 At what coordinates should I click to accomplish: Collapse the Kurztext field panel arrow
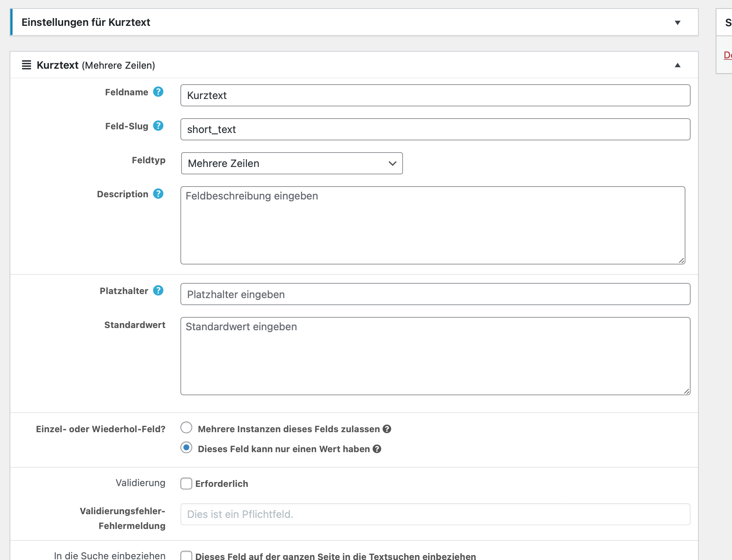[x=677, y=65]
